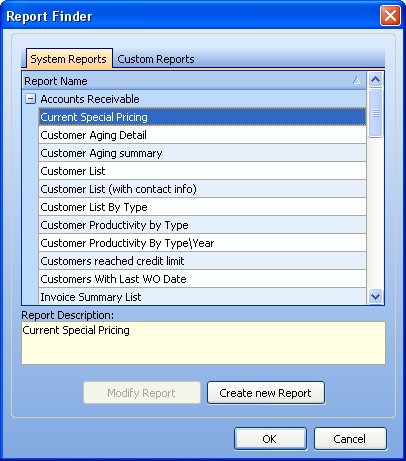Image resolution: width=406 pixels, height=461 pixels.
Task: Click inside the Report Description field
Action: [x=203, y=343]
